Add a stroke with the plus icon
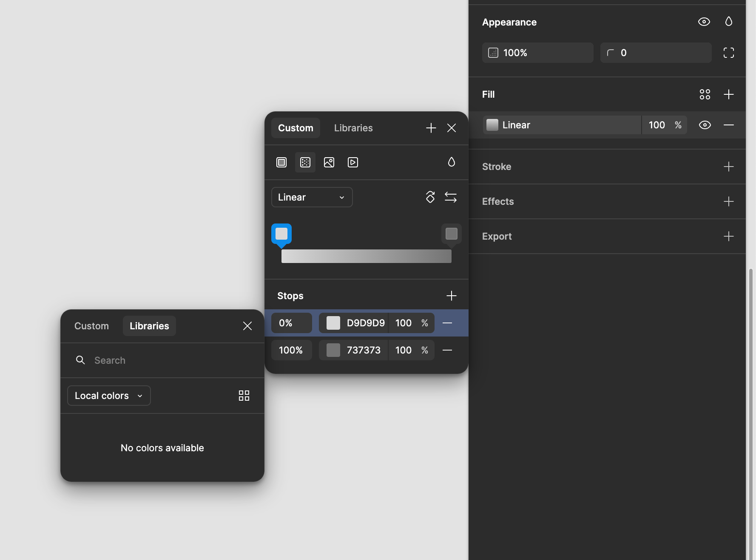The height and width of the screenshot is (560, 756). coord(729,167)
